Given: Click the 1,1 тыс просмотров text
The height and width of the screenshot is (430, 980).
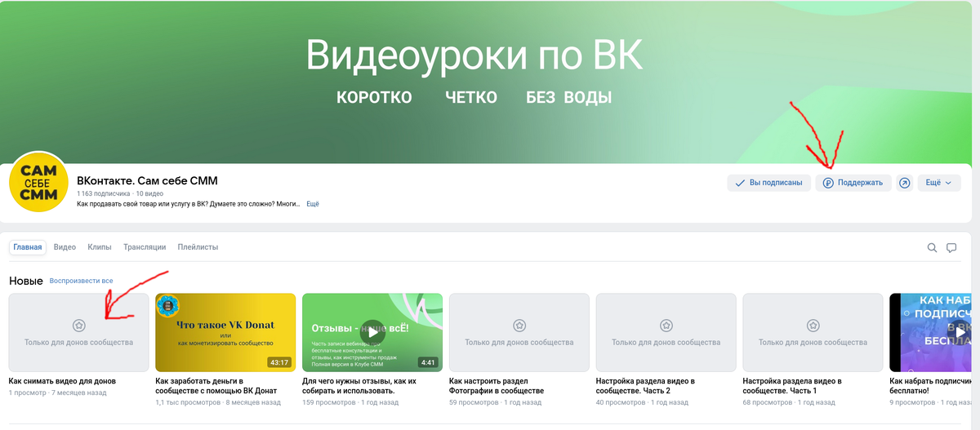Looking at the screenshot, I should pyautogui.click(x=189, y=402).
